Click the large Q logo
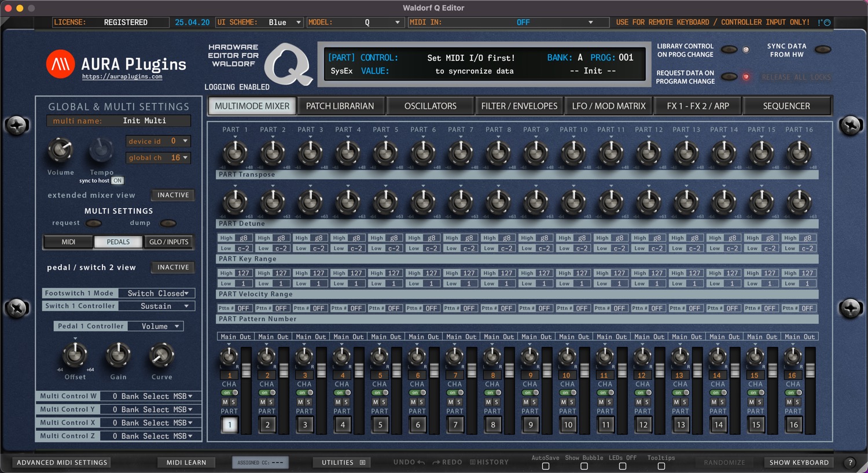The height and width of the screenshot is (473, 868). click(x=288, y=64)
